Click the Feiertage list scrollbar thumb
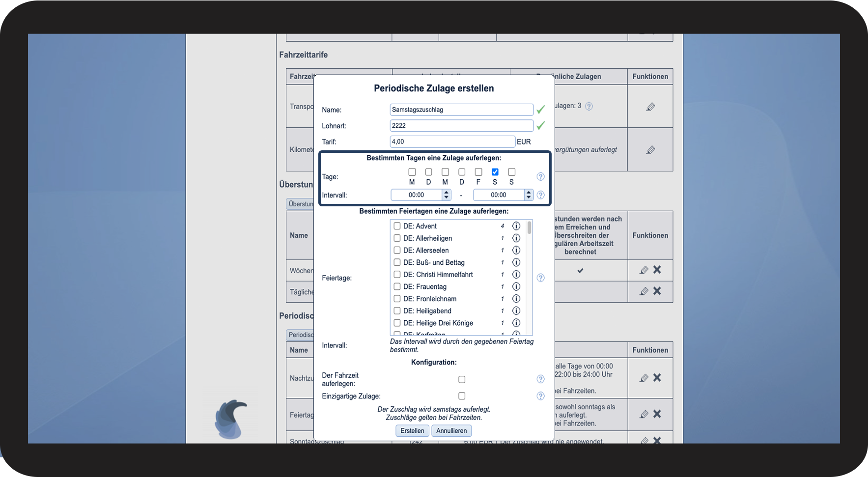Image resolution: width=868 pixels, height=477 pixels. tap(529, 227)
